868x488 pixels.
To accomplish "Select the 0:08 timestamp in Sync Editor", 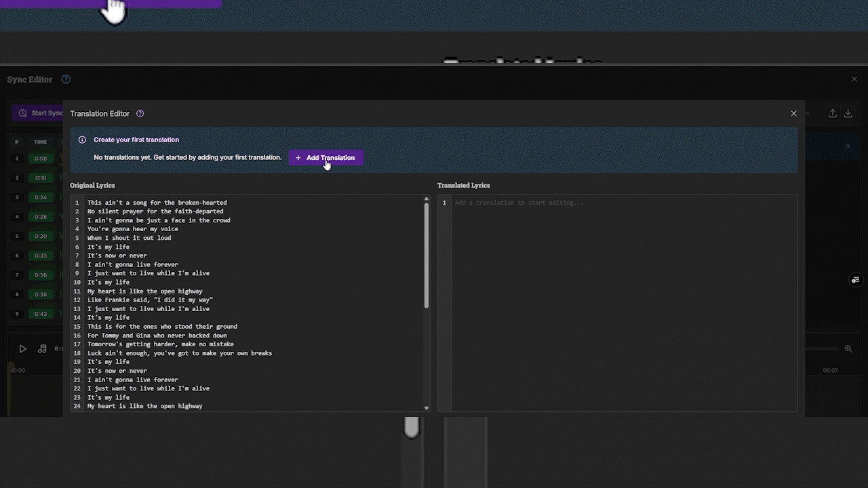I will (41, 159).
